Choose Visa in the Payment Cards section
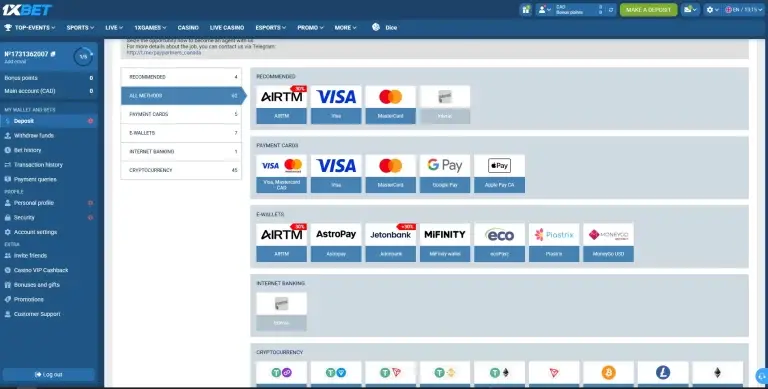768x389 pixels. click(336, 174)
